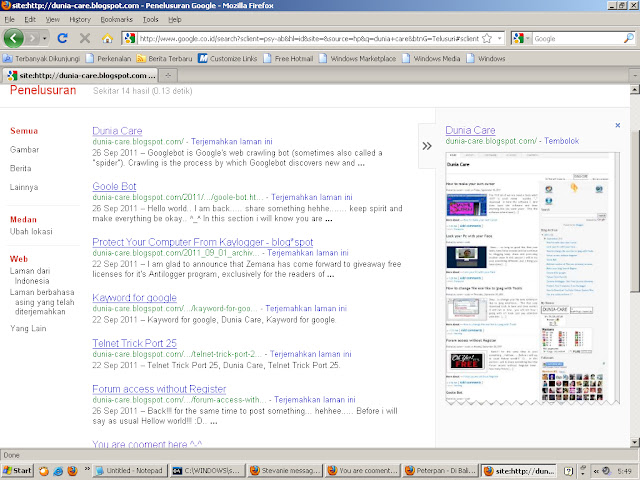Click the page scrollbar up arrow

634,89
